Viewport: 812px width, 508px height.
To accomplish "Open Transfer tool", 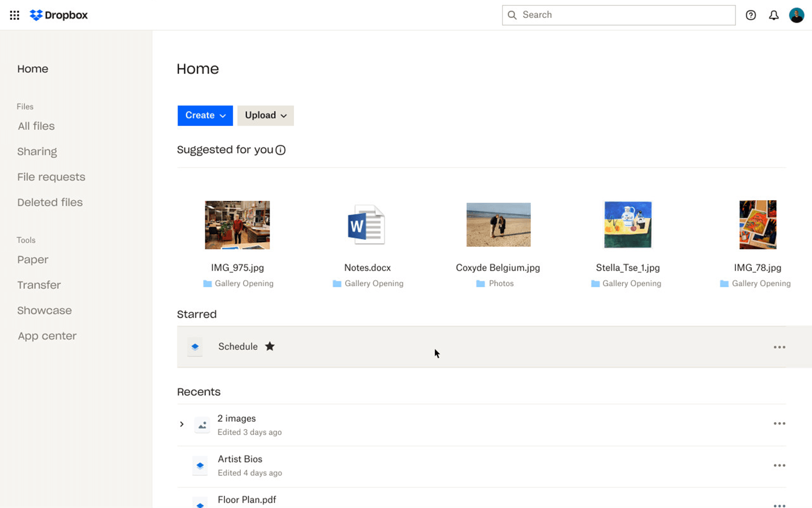I will [39, 285].
